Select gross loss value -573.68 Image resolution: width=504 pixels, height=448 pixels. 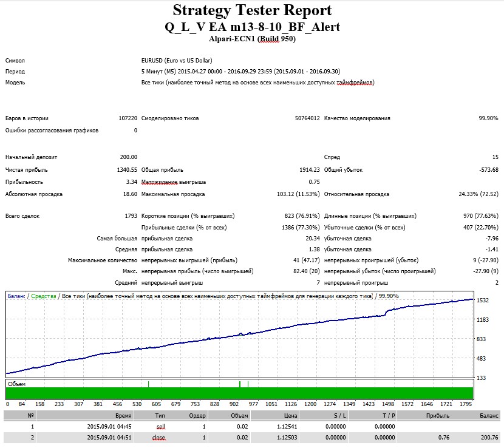[489, 170]
